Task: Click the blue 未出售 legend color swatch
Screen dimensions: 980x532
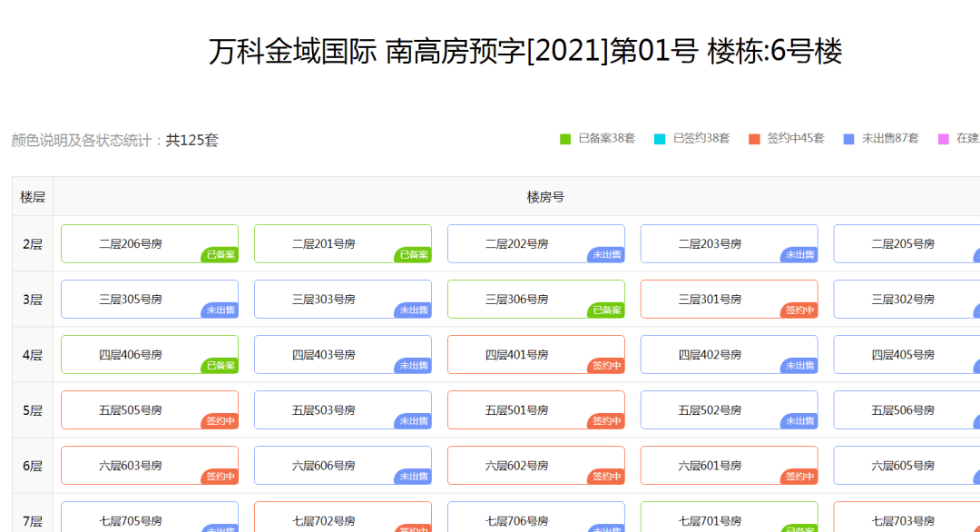Action: pyautogui.click(x=848, y=139)
